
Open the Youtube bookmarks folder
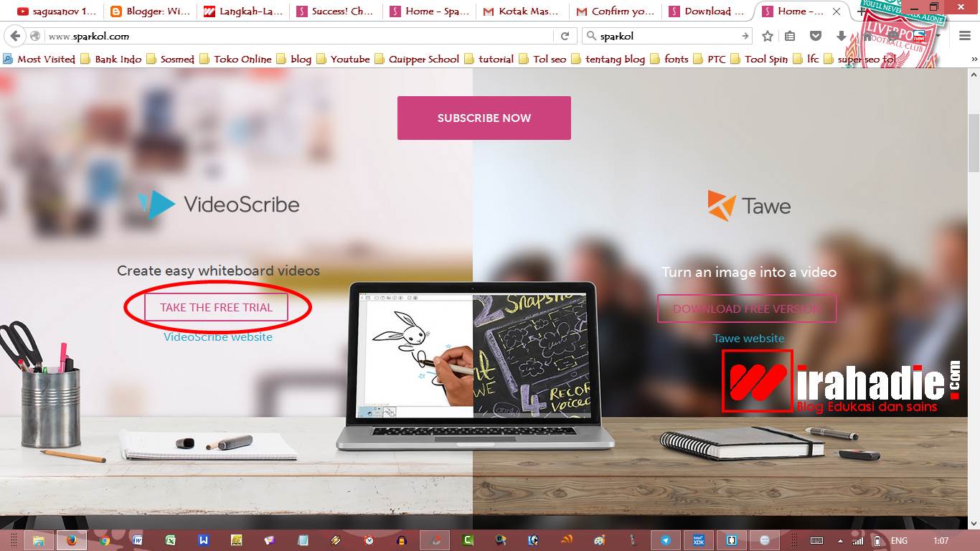point(344,59)
